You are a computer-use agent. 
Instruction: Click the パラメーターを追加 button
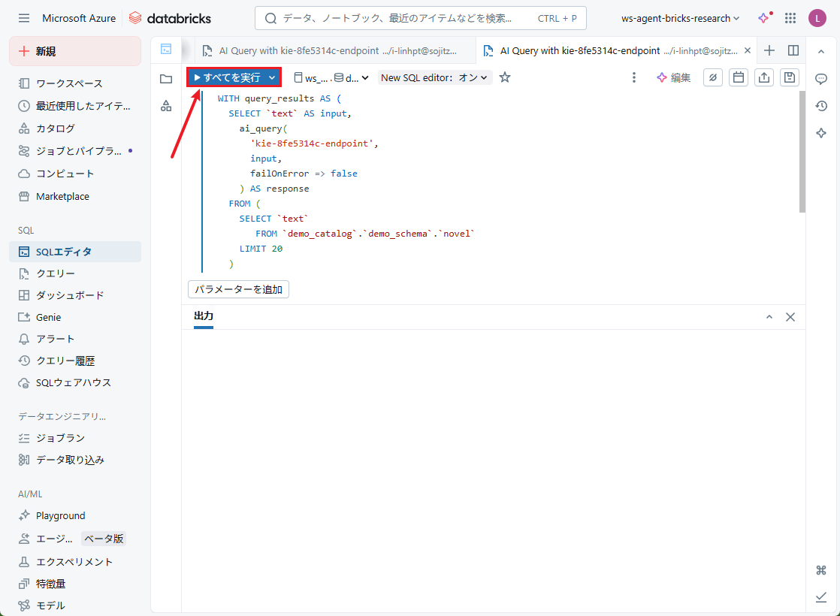pos(238,289)
